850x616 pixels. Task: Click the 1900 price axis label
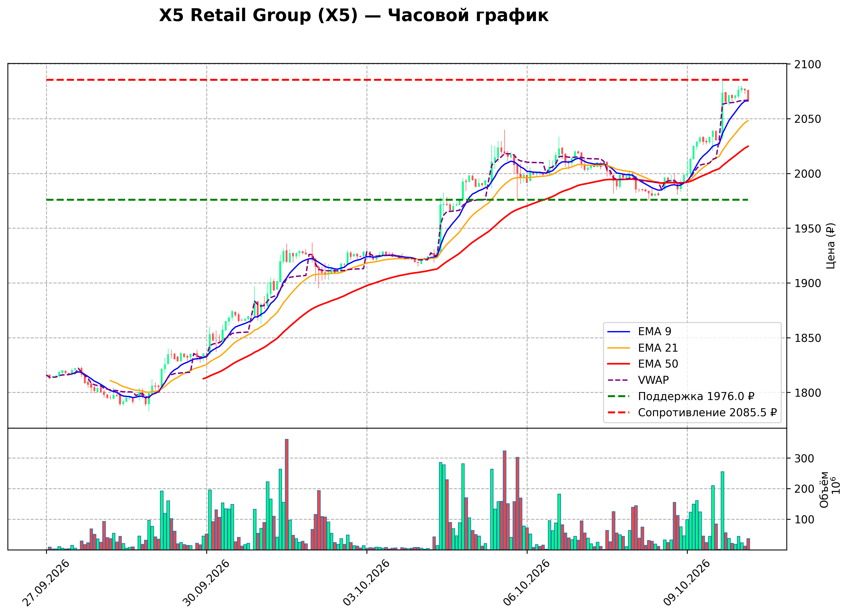tap(808, 283)
